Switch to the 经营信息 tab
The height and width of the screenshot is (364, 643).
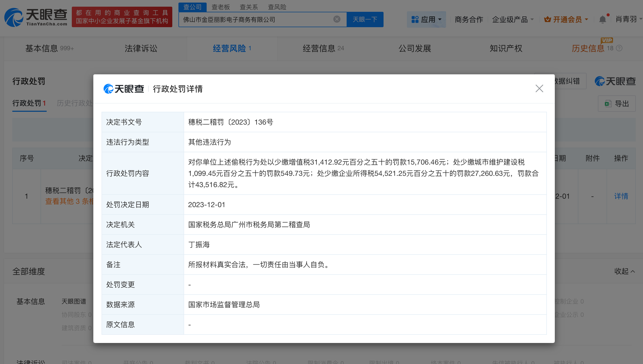(x=319, y=48)
